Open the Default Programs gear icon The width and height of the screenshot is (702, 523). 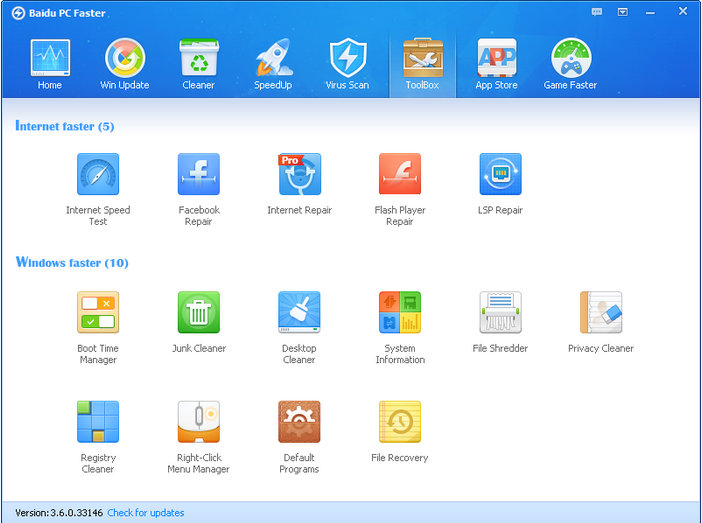click(x=299, y=422)
